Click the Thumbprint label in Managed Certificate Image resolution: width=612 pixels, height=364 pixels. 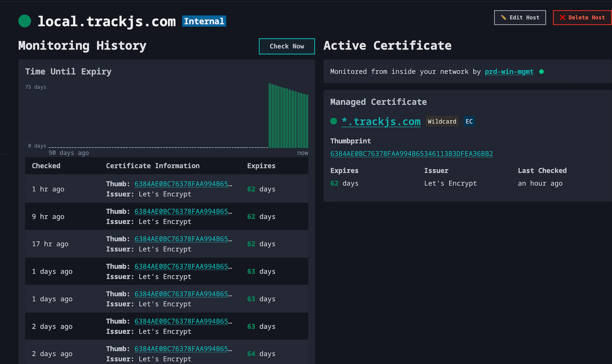point(351,141)
